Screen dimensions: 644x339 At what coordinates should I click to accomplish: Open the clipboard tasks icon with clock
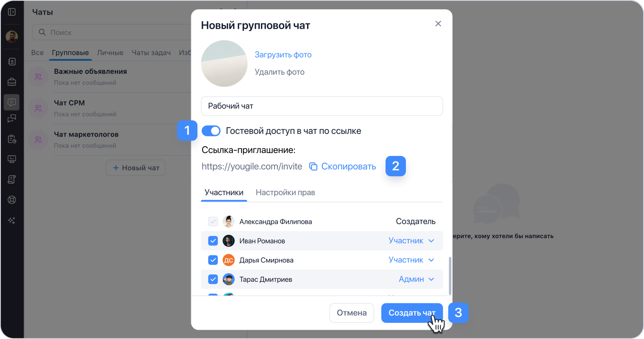(x=12, y=139)
